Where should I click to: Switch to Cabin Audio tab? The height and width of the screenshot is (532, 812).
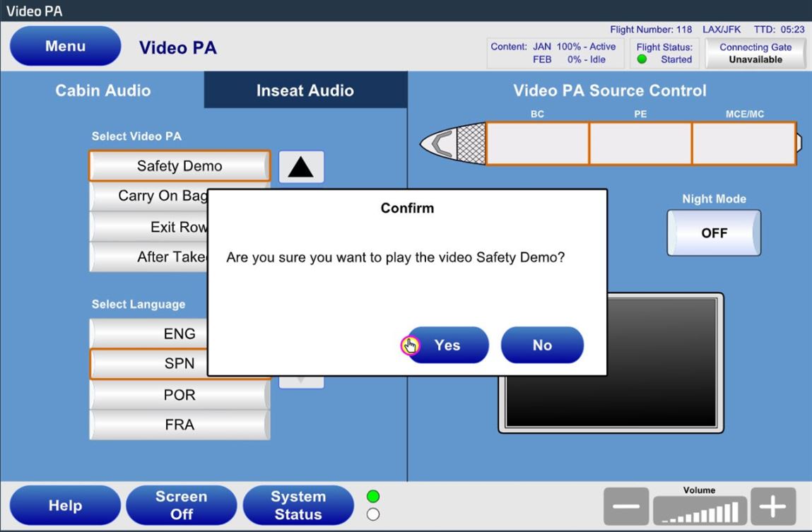pos(102,90)
